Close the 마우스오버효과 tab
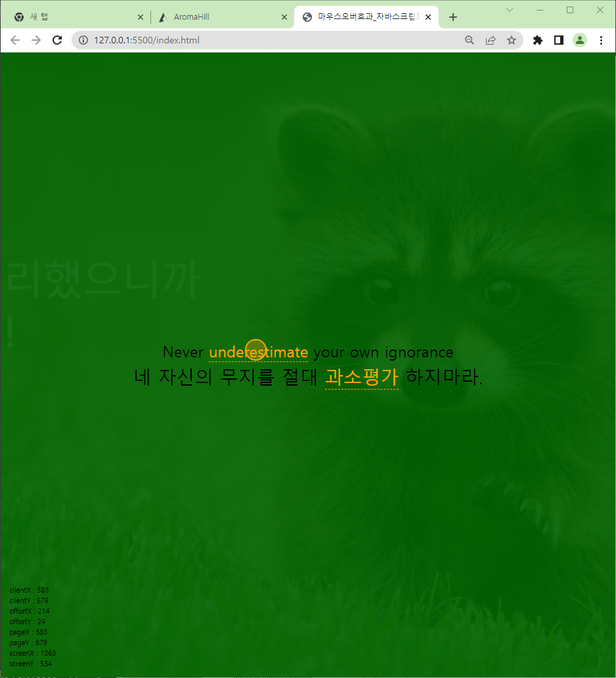 click(x=428, y=17)
